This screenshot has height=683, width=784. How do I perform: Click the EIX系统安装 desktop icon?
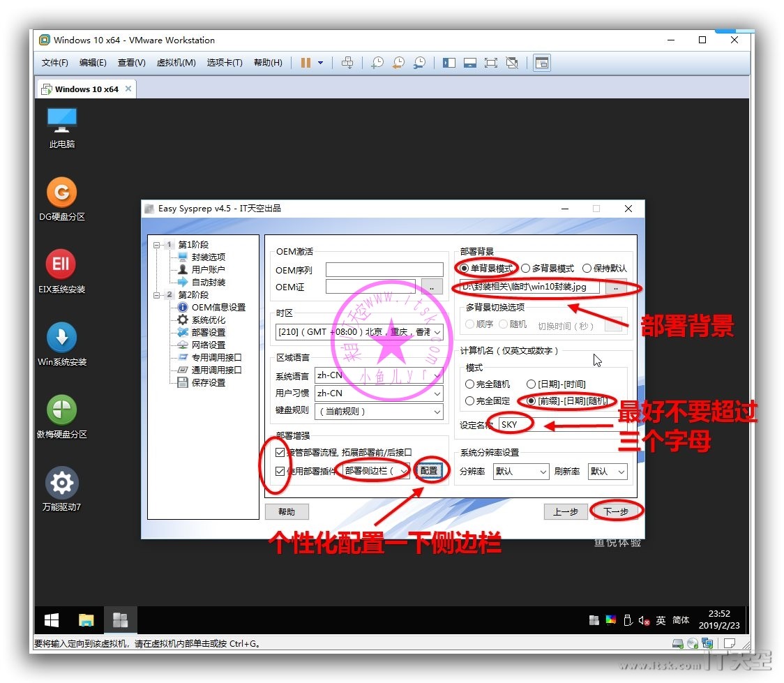61,271
